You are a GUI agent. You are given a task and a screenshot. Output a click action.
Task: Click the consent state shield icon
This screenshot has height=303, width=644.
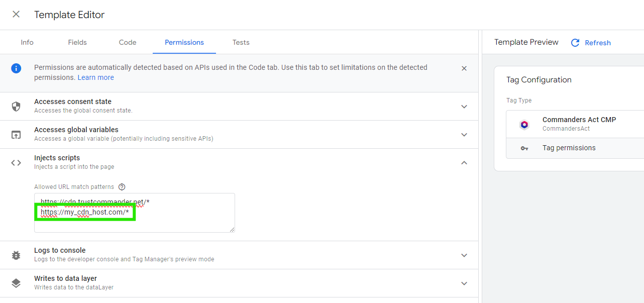[16, 107]
